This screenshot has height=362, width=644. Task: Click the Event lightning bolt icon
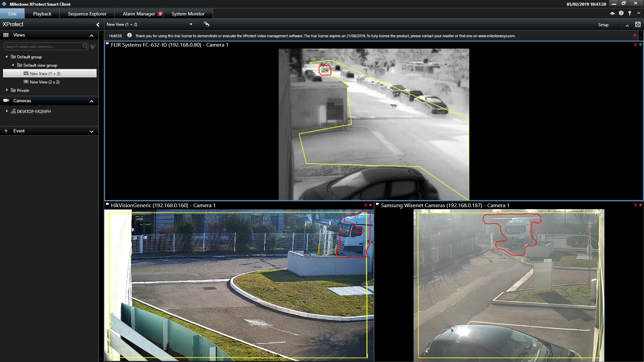(6, 131)
